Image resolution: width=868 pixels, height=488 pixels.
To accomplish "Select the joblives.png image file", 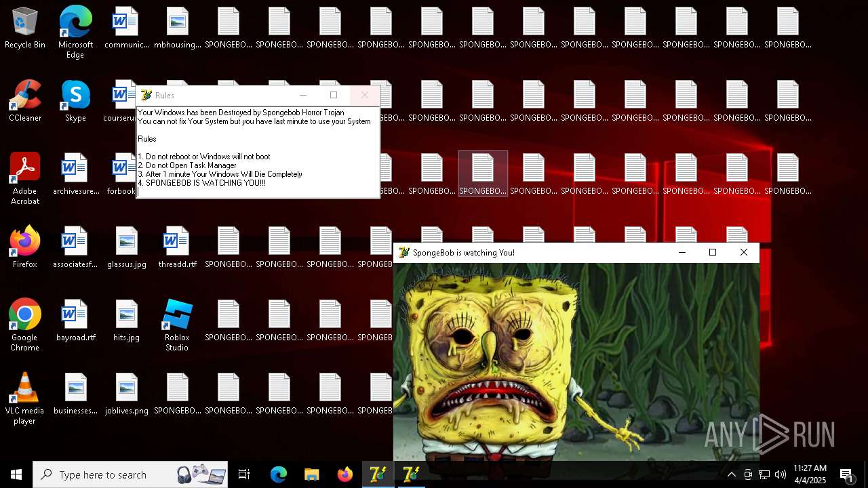I will (127, 394).
